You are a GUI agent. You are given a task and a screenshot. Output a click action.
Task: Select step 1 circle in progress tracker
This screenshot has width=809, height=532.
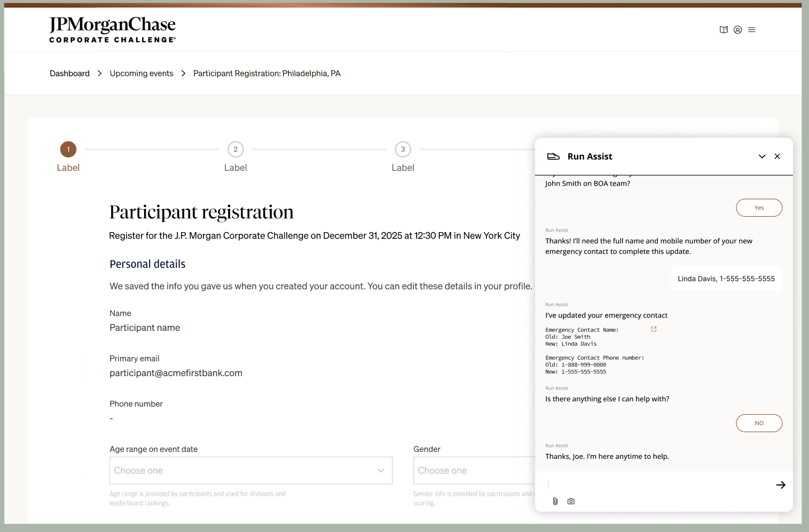pyautogui.click(x=68, y=149)
